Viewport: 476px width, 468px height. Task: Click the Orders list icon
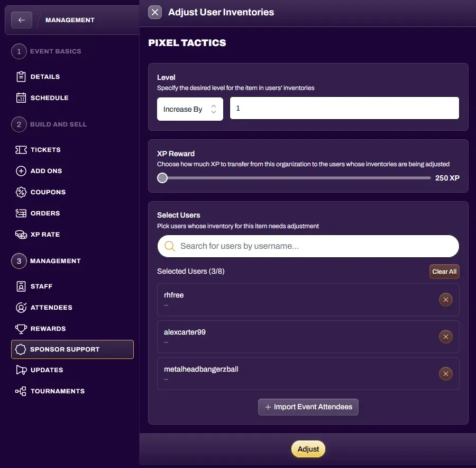21,213
